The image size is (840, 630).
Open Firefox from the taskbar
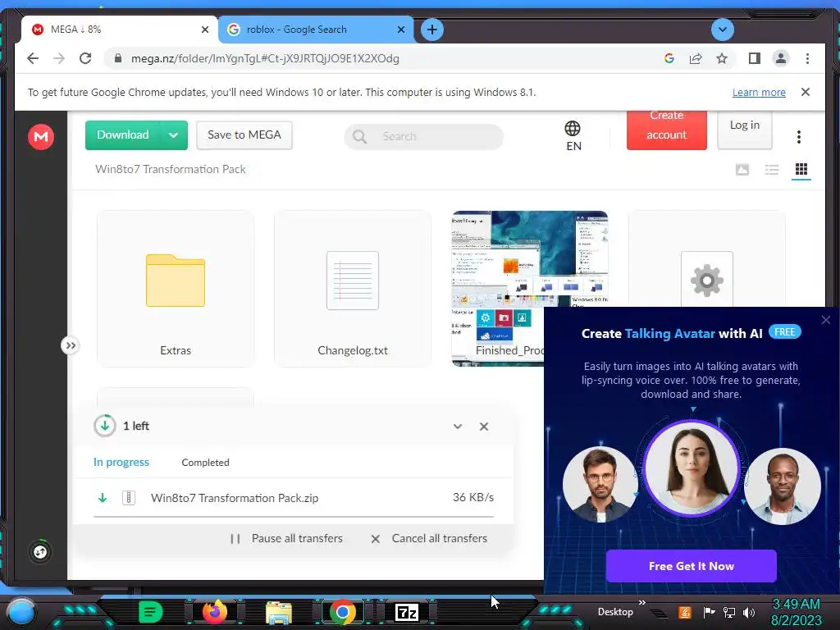[215, 612]
